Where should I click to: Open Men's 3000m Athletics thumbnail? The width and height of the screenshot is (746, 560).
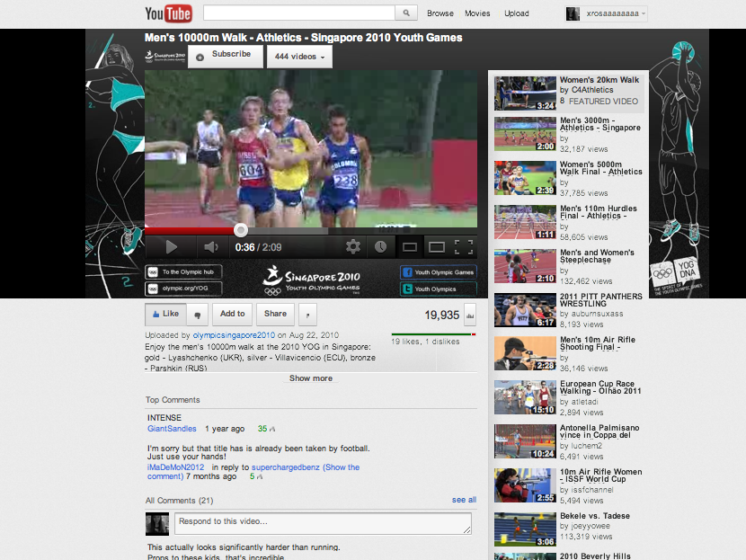(525, 134)
